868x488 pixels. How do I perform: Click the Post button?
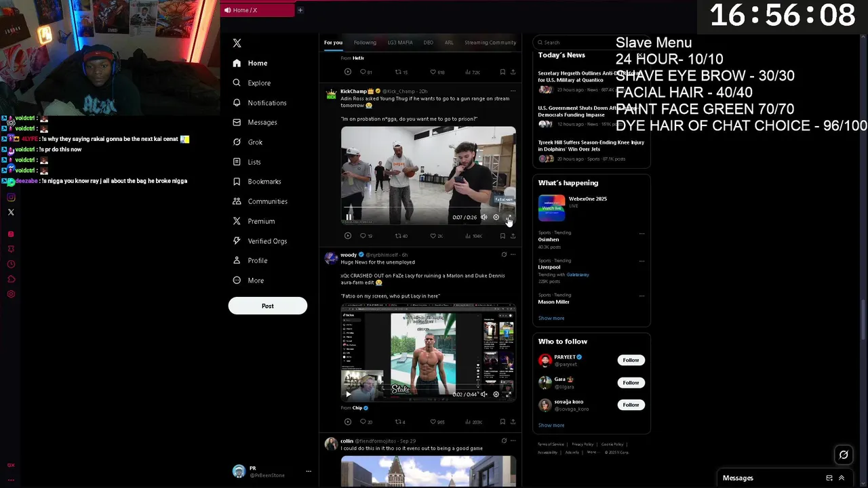tap(268, 306)
